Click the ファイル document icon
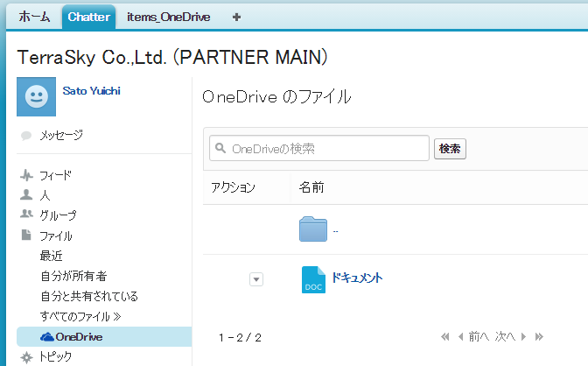 tap(26, 235)
